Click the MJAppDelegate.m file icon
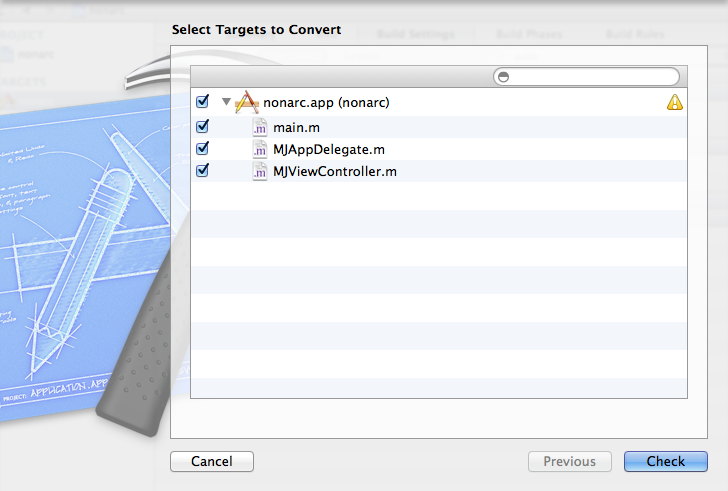Viewport: 728px width, 491px height. [260, 149]
